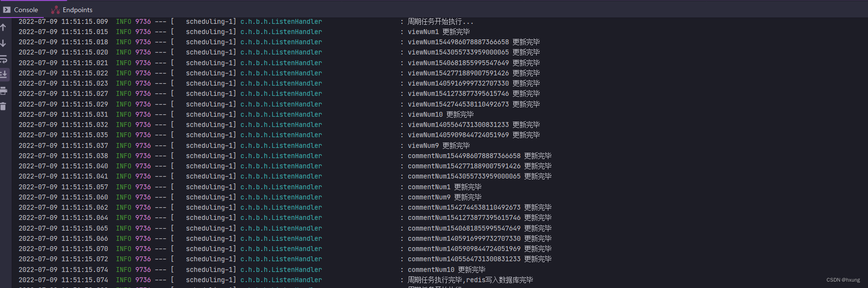
Task: Click 'c.h.b.h.ListenHandler' on the 11:51:15.031 row
Action: [x=281, y=114]
